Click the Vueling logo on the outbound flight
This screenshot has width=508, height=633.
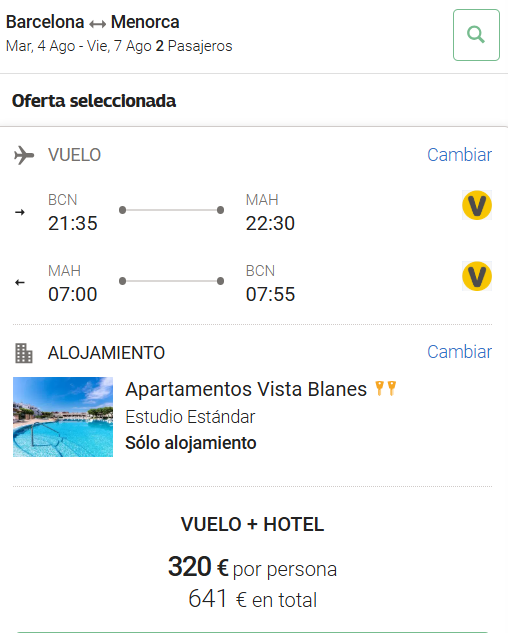click(x=477, y=205)
